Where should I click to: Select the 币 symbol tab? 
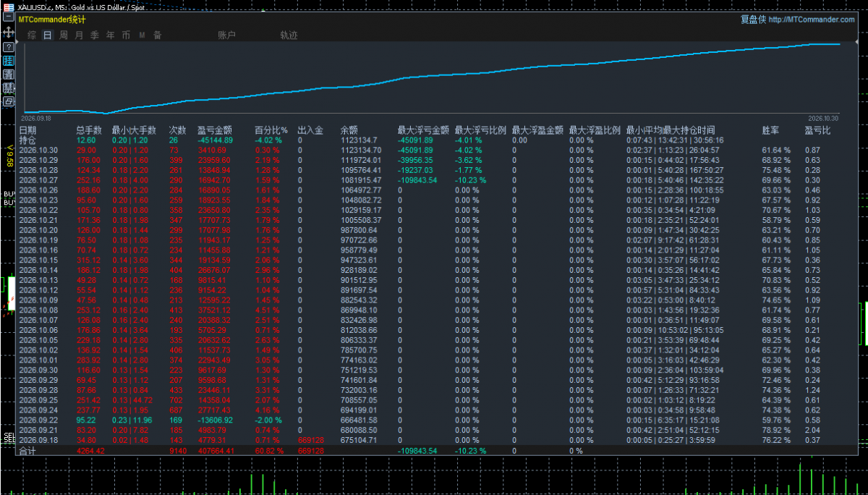click(126, 35)
